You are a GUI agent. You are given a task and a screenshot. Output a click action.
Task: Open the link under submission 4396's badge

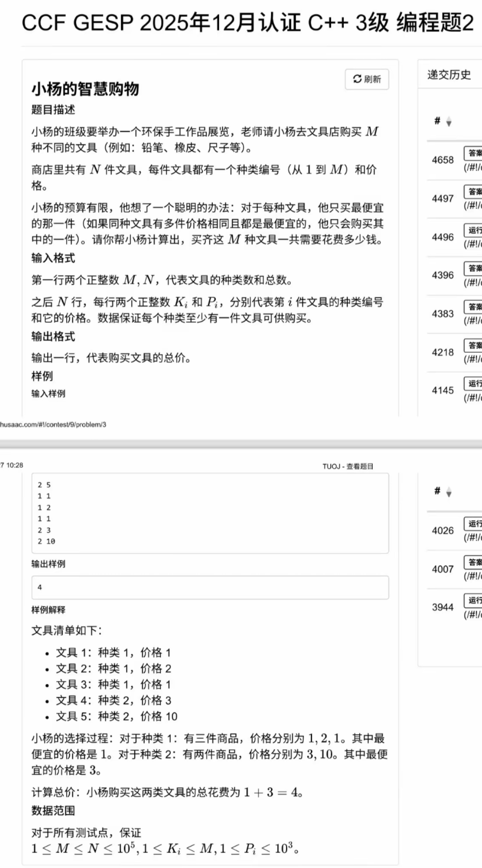(473, 283)
